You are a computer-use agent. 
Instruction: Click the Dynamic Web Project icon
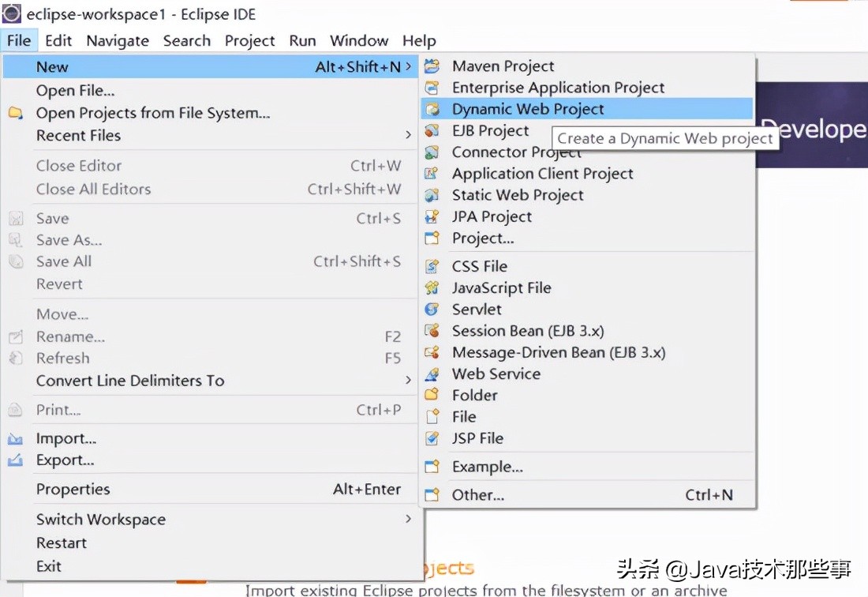[432, 109]
